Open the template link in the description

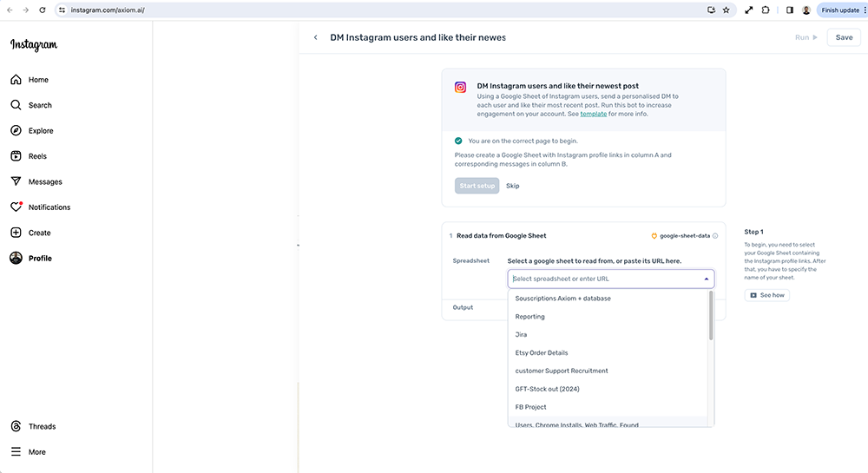[594, 114]
